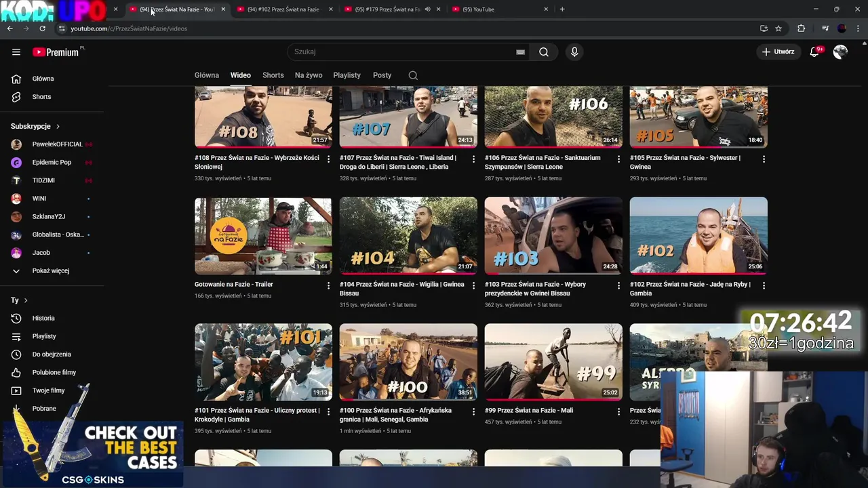Open a new browser tab
868x488 pixels.
click(x=562, y=9)
